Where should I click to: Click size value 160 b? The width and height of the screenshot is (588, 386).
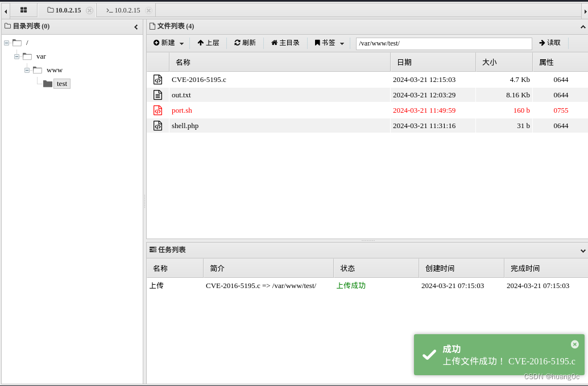[x=521, y=110]
